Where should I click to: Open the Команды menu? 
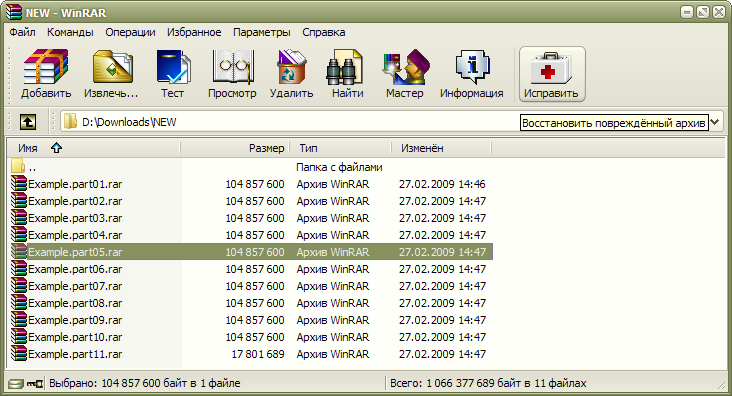(70, 32)
